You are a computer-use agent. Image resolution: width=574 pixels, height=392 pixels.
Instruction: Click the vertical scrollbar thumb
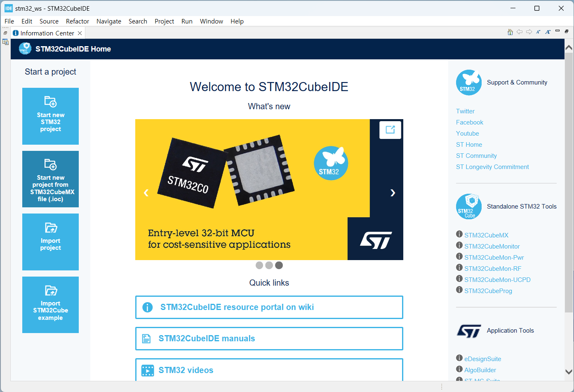(x=569, y=182)
